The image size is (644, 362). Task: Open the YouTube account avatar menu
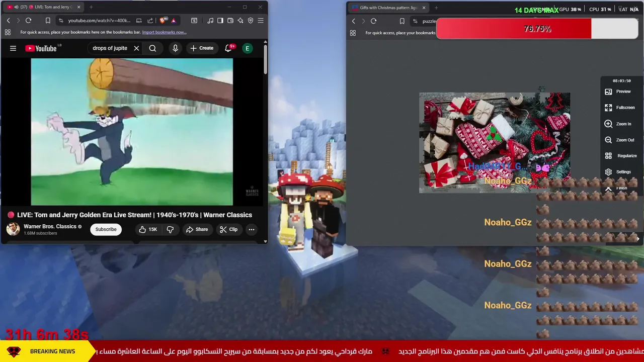[x=247, y=48]
